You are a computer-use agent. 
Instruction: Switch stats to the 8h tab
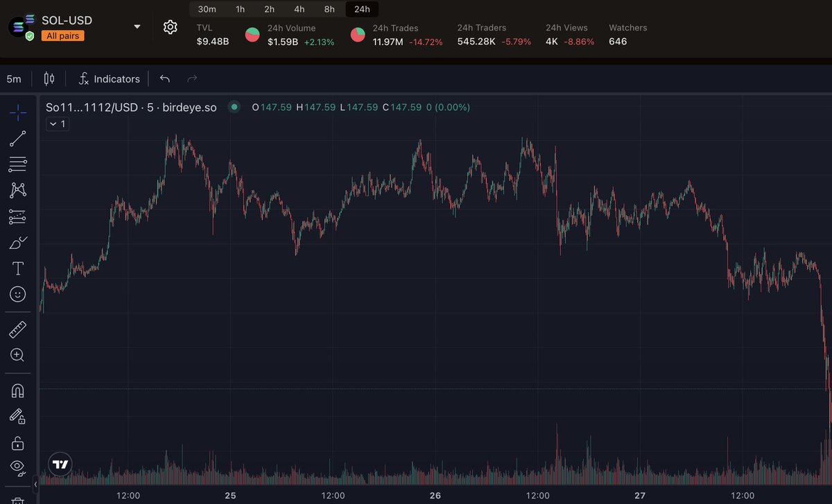tap(329, 9)
